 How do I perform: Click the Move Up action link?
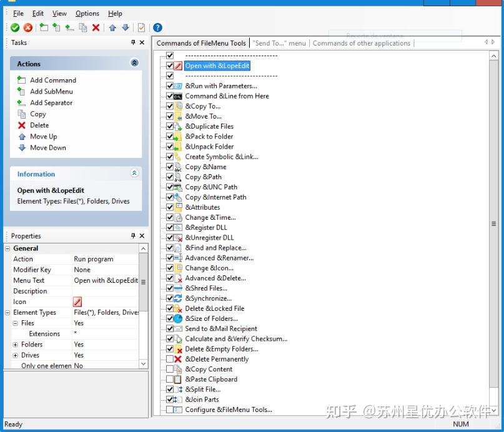[37, 136]
